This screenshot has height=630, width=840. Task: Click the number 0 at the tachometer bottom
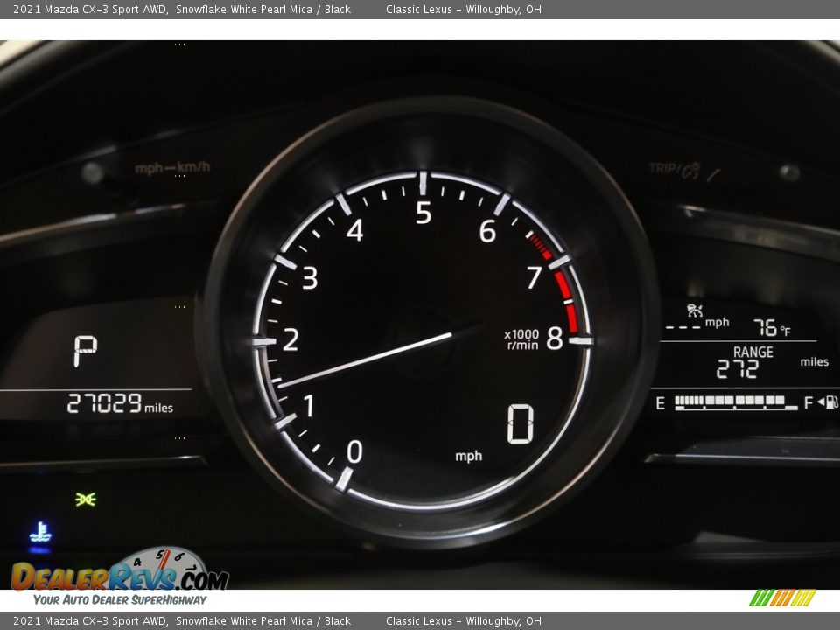[x=354, y=451]
